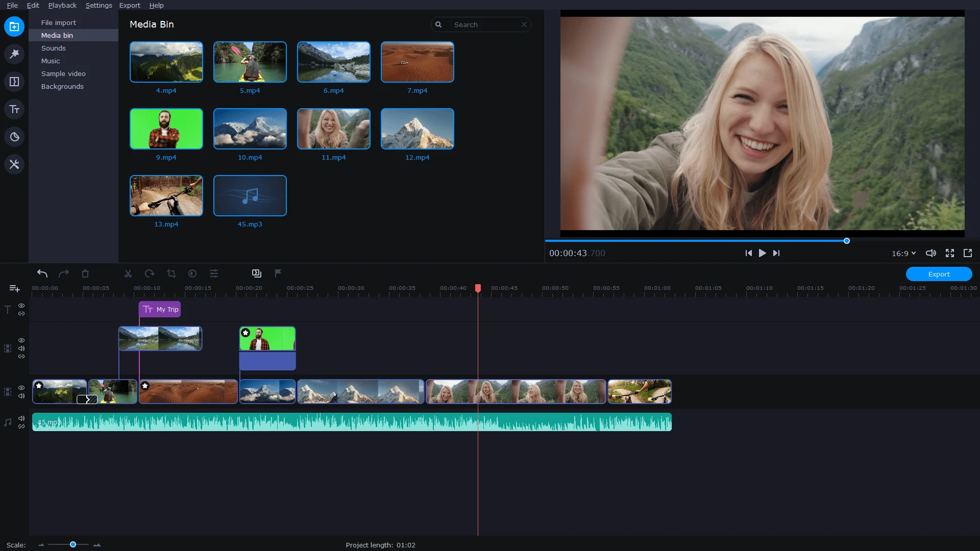
Task: Click the align/justify icon in toolbar
Action: (x=214, y=273)
